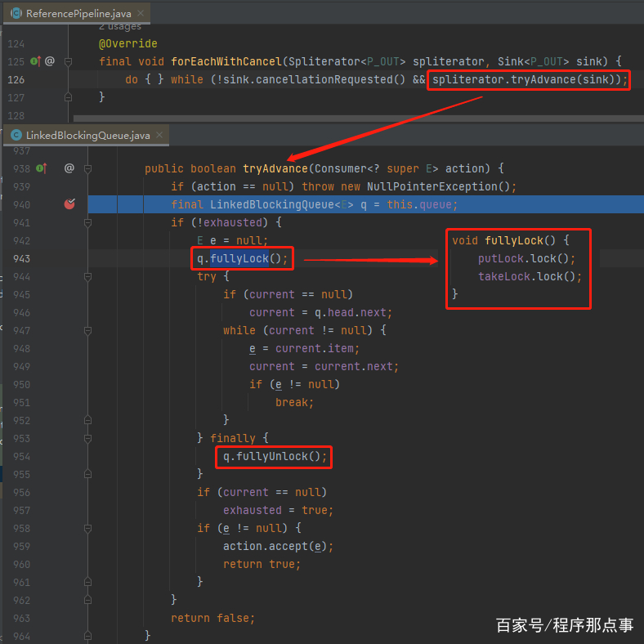This screenshot has height=644, width=644.
Task: Click the forEachWithCancel method name
Action: point(226,61)
